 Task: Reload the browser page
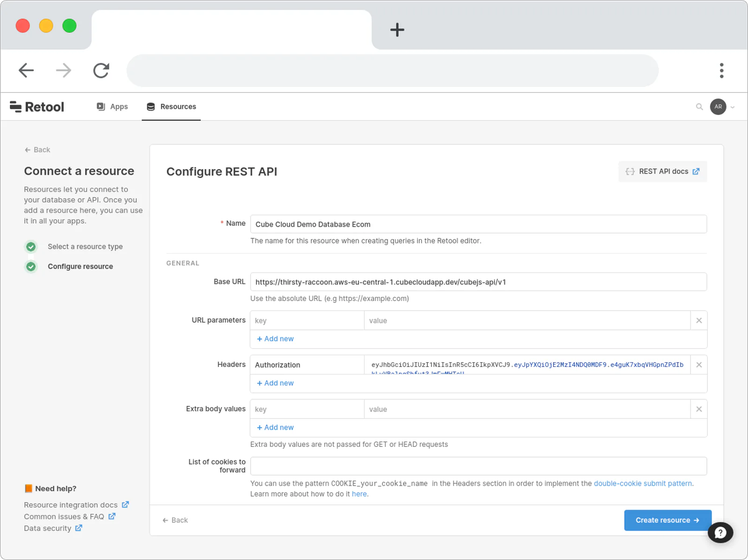point(101,71)
